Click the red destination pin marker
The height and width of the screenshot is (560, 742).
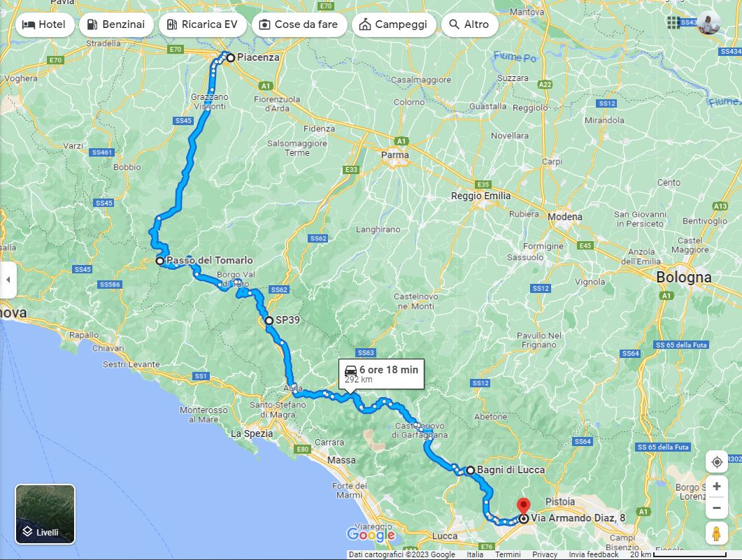(x=523, y=506)
